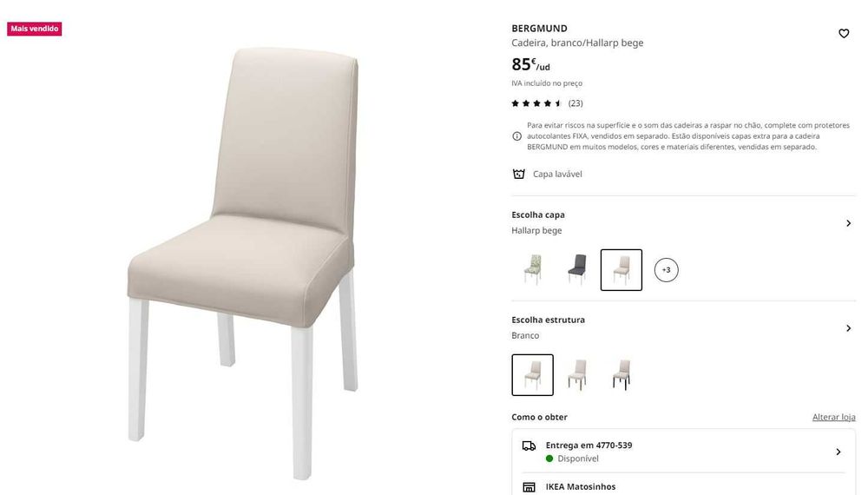Open the IKEA Matosinhos store row
The image size is (868, 495).
[683, 486]
